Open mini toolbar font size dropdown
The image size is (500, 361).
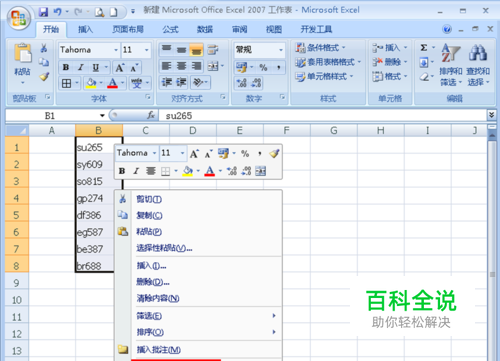[x=182, y=153]
